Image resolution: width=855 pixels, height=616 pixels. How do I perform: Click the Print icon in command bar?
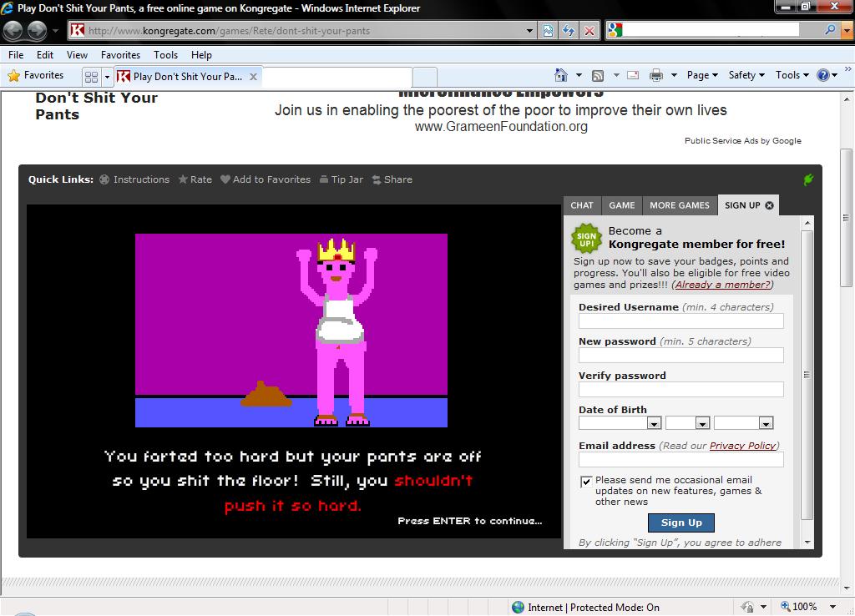tap(656, 75)
